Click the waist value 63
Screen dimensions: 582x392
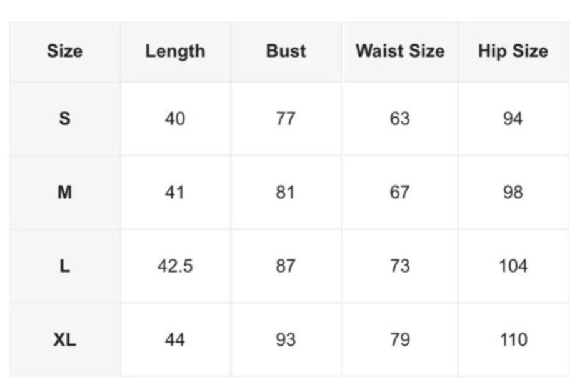coord(400,118)
